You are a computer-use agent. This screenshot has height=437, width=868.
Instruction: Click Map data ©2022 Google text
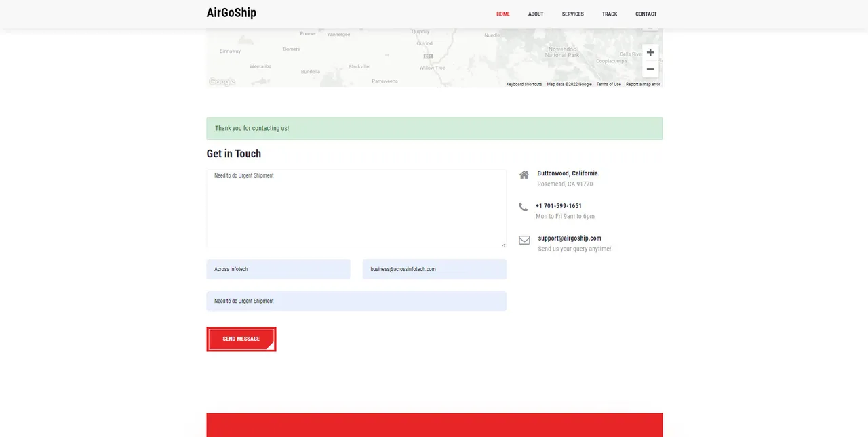570,84
